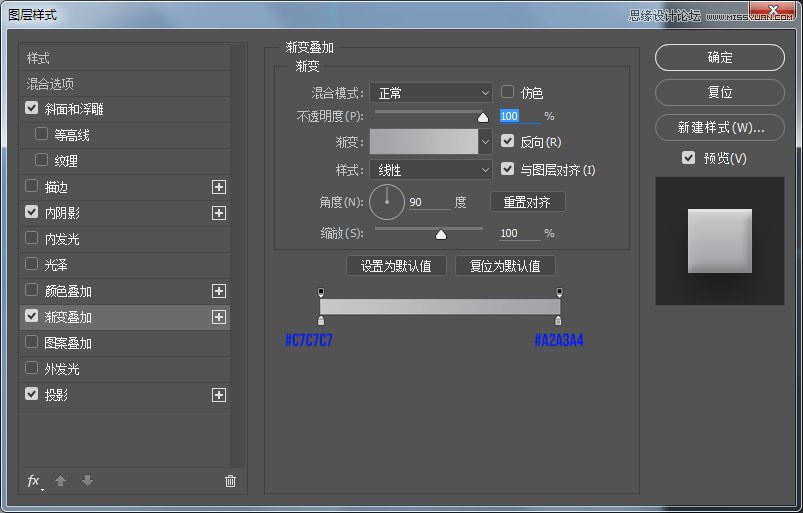Toggle the 仿色 dither checkbox

pyautogui.click(x=507, y=92)
